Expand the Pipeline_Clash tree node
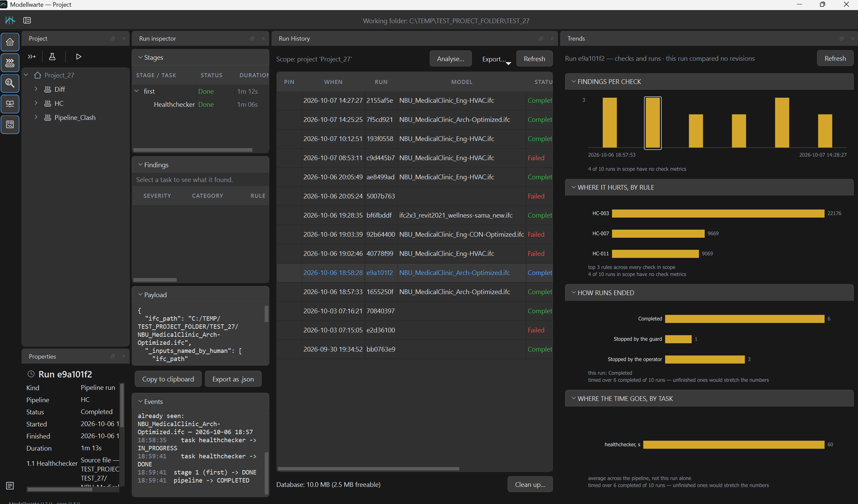Viewport: 858px width, 504px height. pos(36,118)
